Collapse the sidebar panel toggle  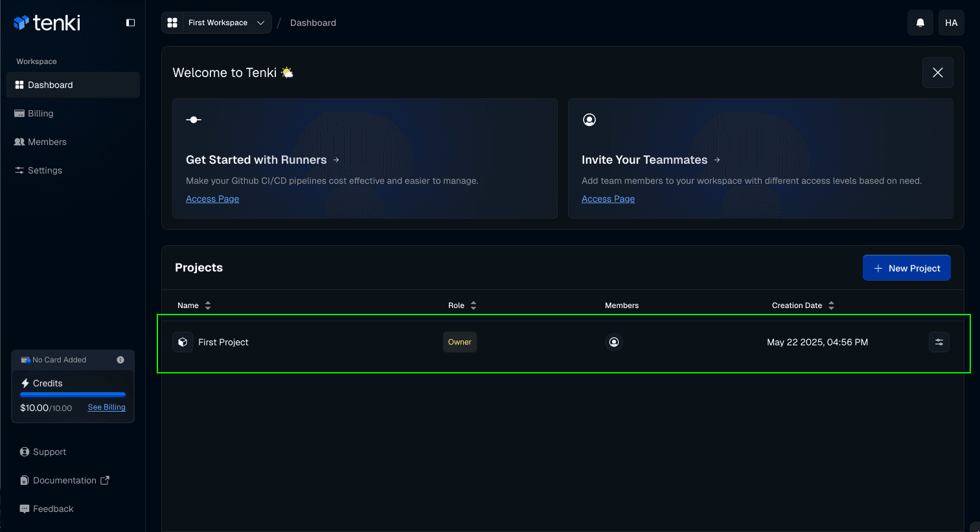click(x=130, y=23)
